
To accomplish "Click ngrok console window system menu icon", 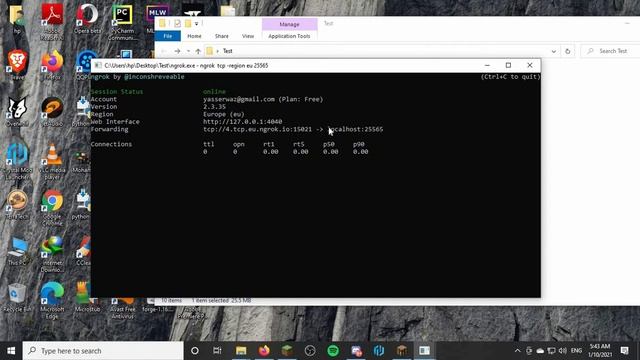I will [x=98, y=65].
